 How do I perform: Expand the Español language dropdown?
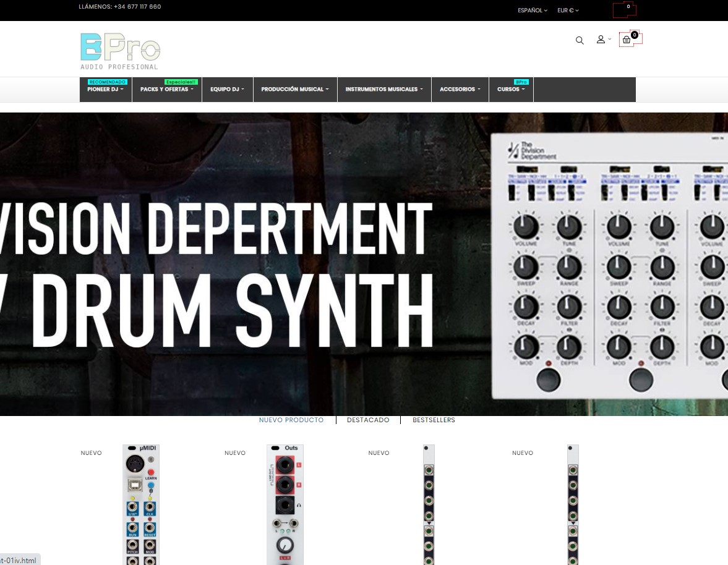tap(533, 11)
